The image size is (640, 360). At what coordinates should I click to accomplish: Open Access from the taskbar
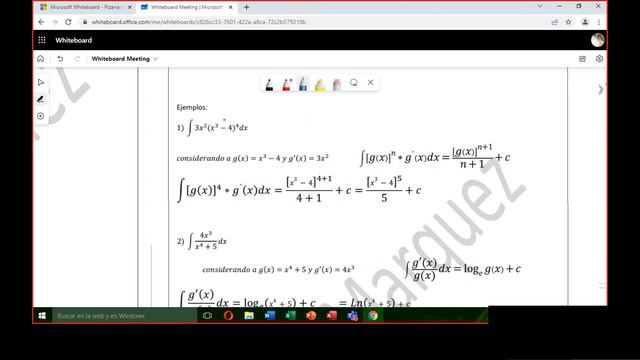pos(332,316)
